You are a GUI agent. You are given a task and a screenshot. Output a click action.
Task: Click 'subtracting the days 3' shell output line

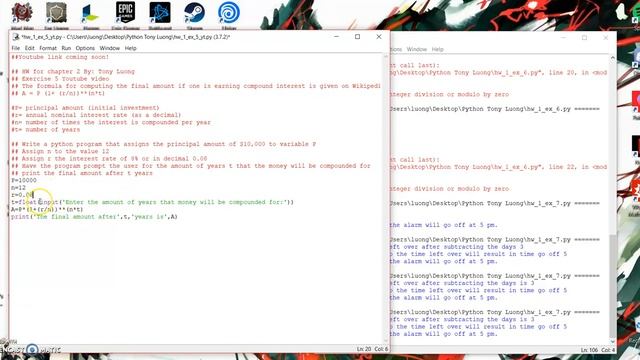pos(457,247)
